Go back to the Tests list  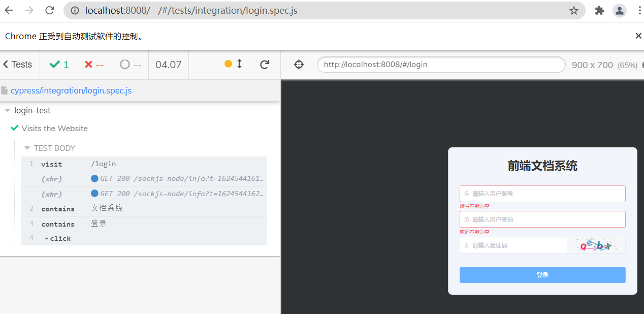coord(18,65)
